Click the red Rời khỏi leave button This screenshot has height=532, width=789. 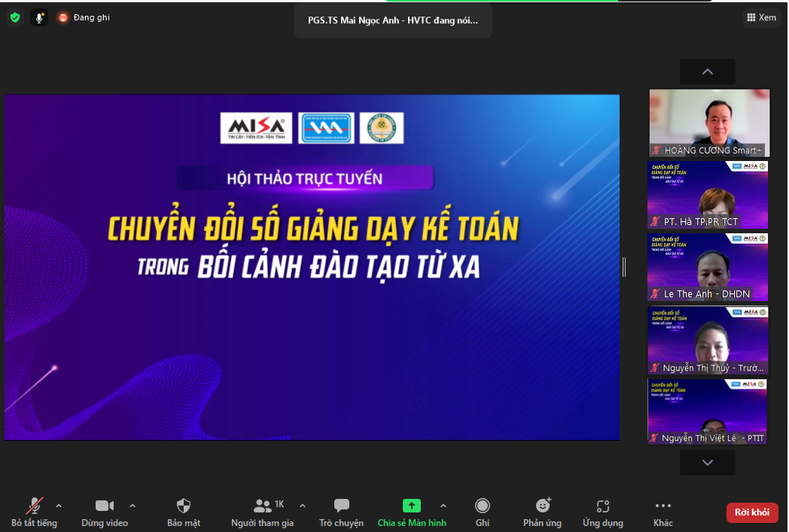752,512
